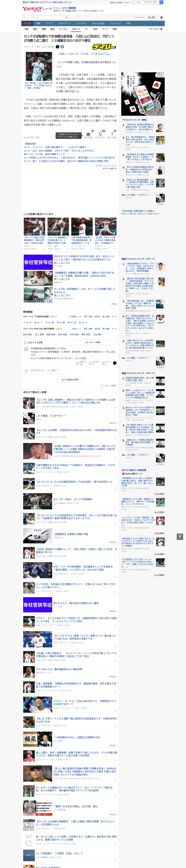Open the article's comment count bubble (17)

[44, 47]
